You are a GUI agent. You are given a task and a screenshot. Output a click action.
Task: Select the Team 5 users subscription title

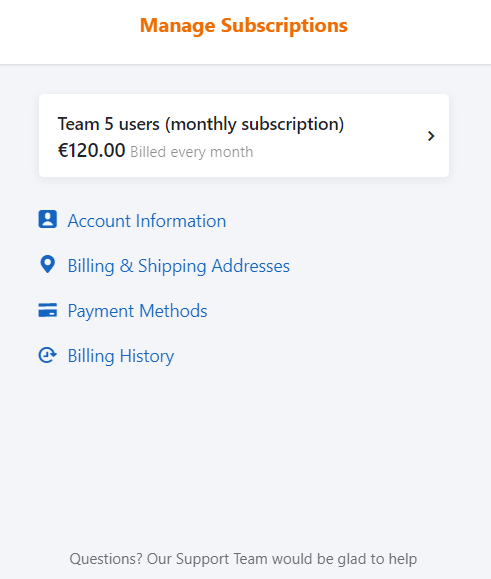tap(201, 124)
